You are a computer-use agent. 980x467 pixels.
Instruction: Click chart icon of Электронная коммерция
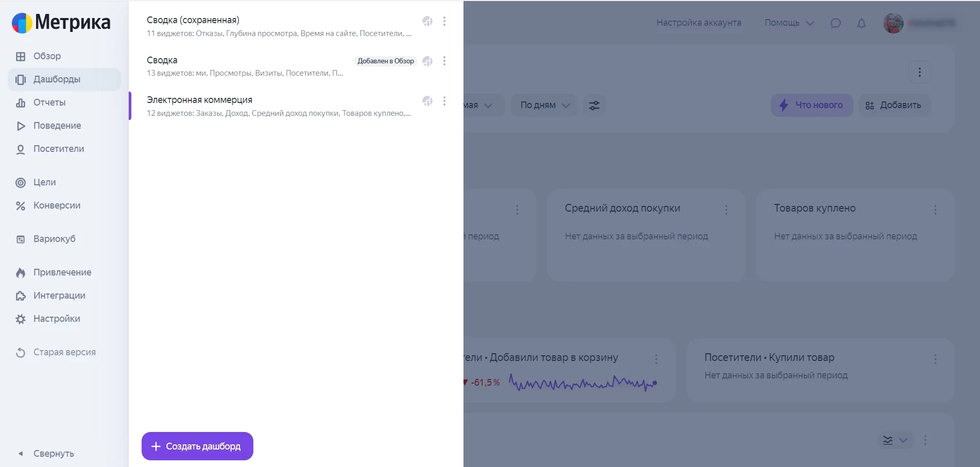point(427,101)
